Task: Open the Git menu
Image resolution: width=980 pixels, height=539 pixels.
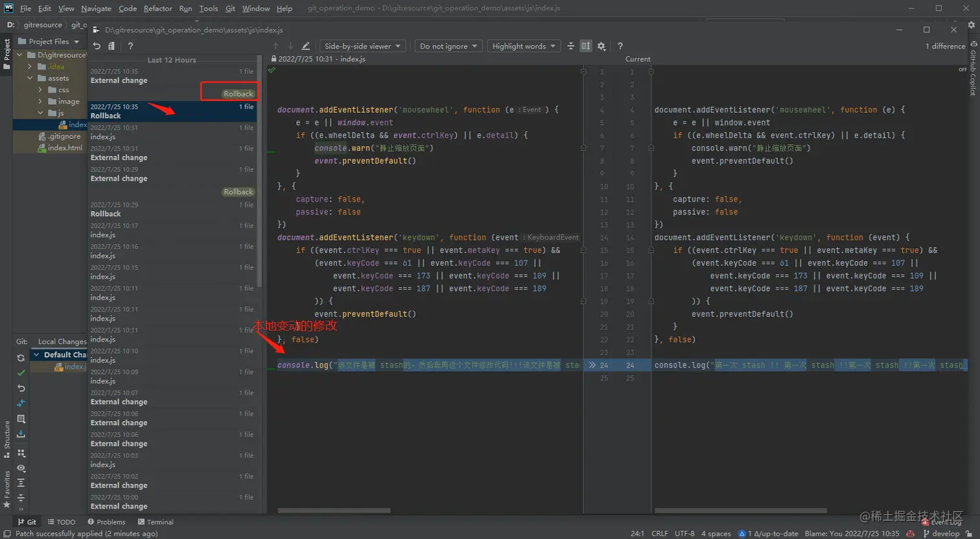Action: point(230,8)
